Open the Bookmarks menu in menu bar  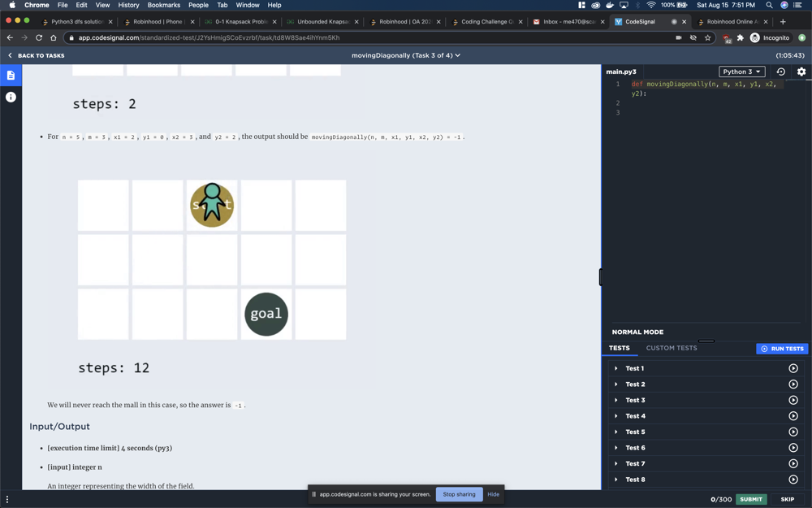click(x=164, y=5)
